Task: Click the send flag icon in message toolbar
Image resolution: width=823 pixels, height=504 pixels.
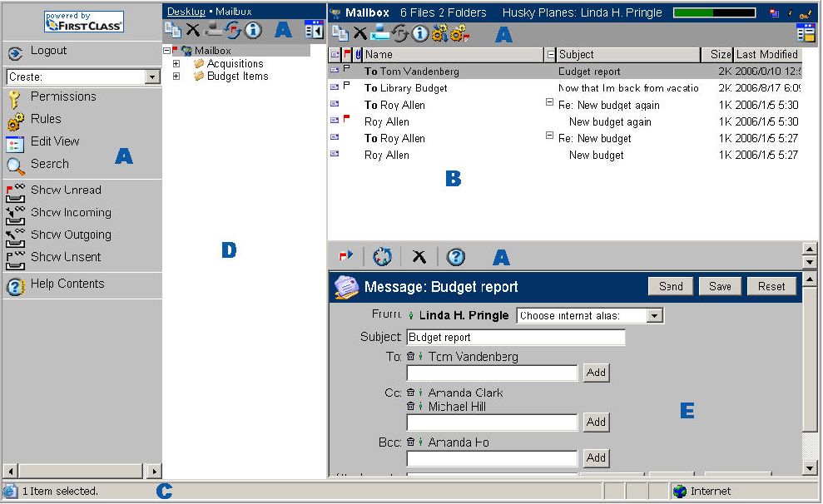Action: pos(346,257)
